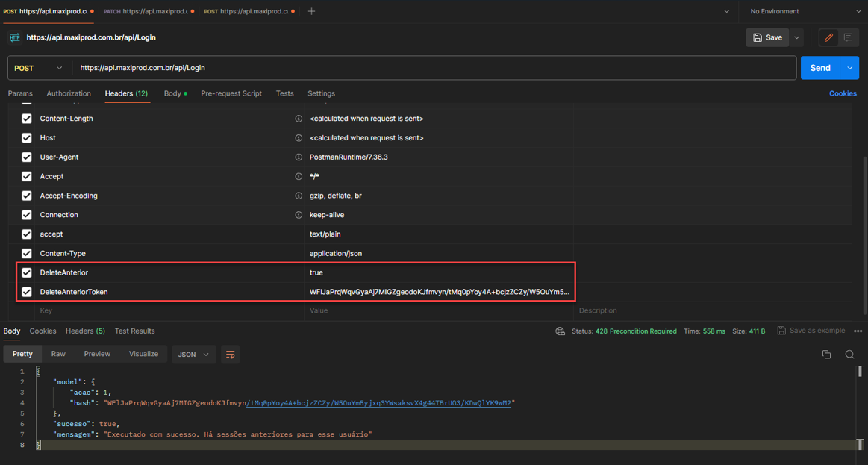Click the Save floppy disk icon
The width and height of the screenshot is (868, 465).
758,37
